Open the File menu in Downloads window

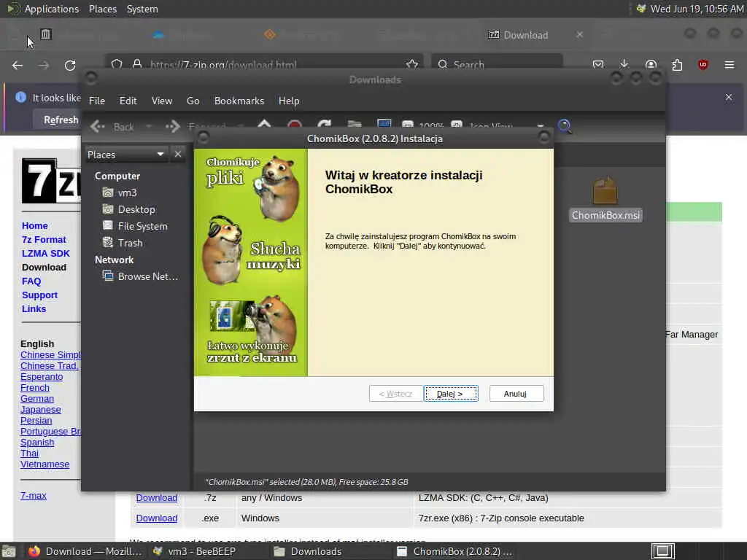pos(97,101)
